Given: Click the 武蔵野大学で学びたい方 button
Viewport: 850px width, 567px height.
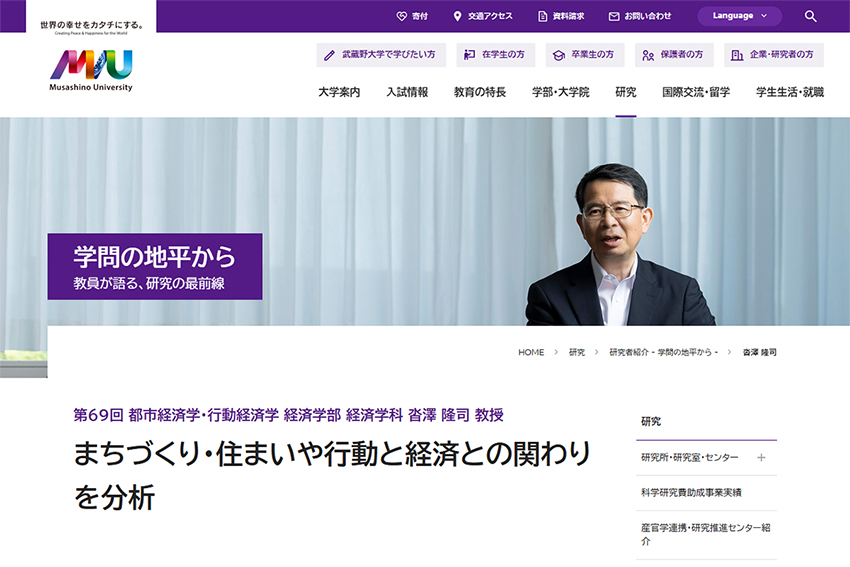Looking at the screenshot, I should click(381, 55).
